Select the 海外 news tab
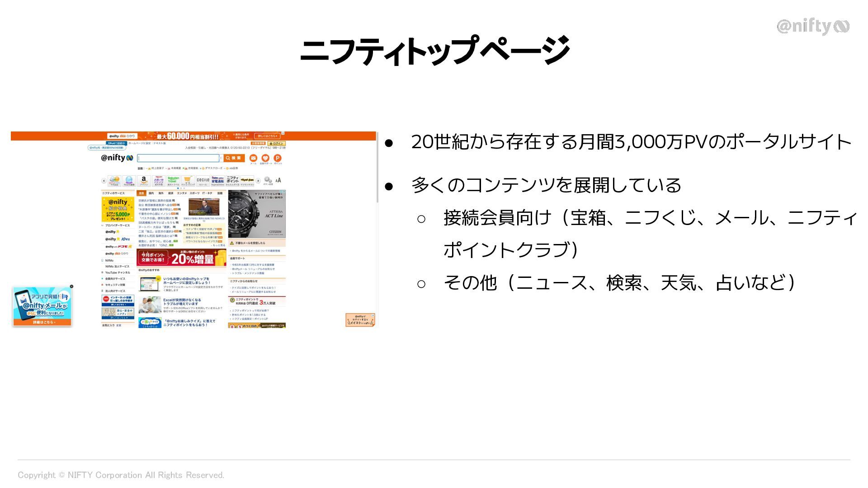The image size is (868, 488). [x=161, y=193]
